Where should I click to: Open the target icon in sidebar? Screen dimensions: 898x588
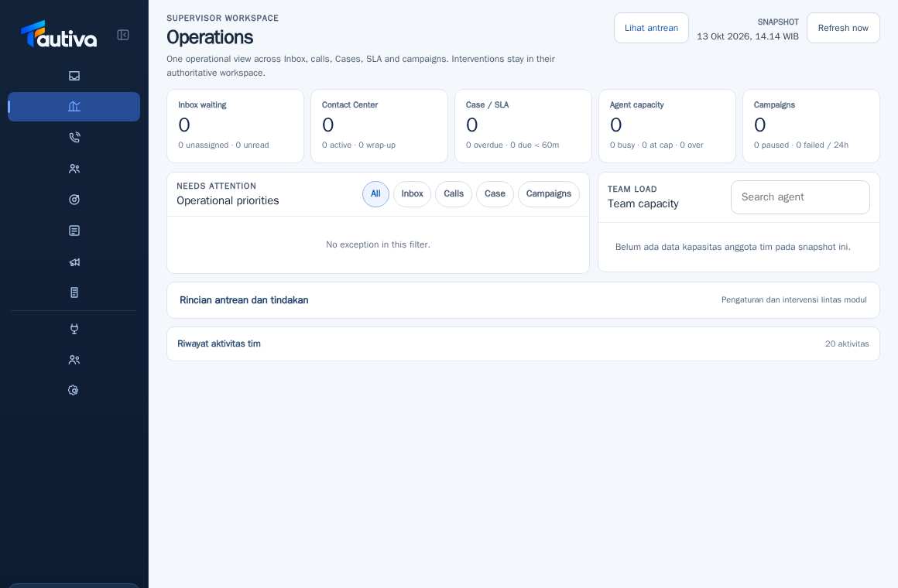[x=74, y=200]
